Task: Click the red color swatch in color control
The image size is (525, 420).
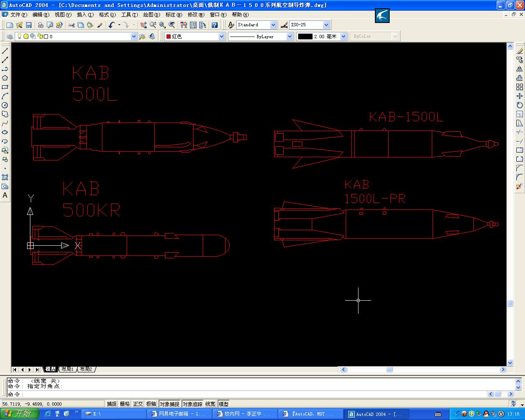Action: pos(168,37)
